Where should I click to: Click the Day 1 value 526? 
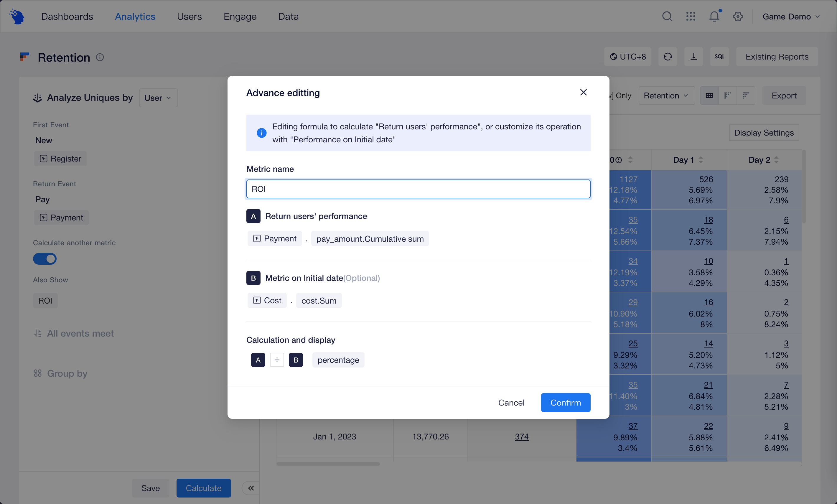click(x=706, y=179)
